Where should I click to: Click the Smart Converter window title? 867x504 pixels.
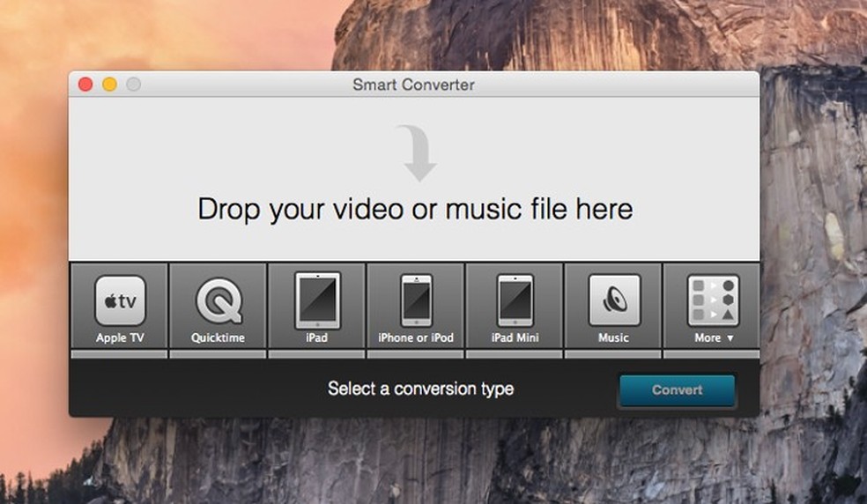click(413, 85)
